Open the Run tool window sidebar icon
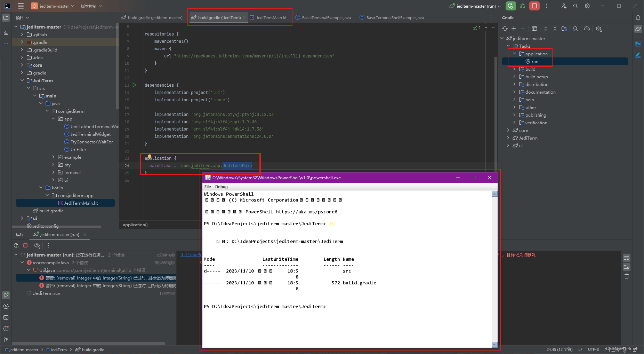Viewport: 644px width, 354px height. [x=6, y=295]
